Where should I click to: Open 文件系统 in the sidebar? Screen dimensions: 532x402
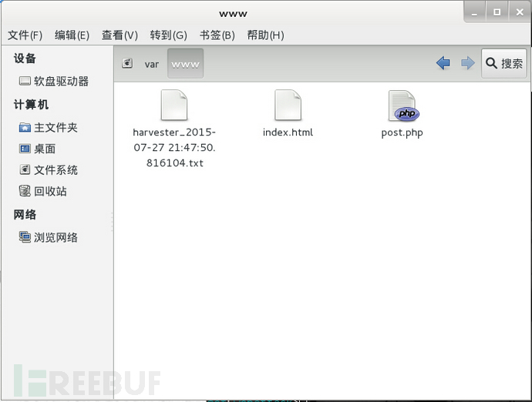point(56,170)
